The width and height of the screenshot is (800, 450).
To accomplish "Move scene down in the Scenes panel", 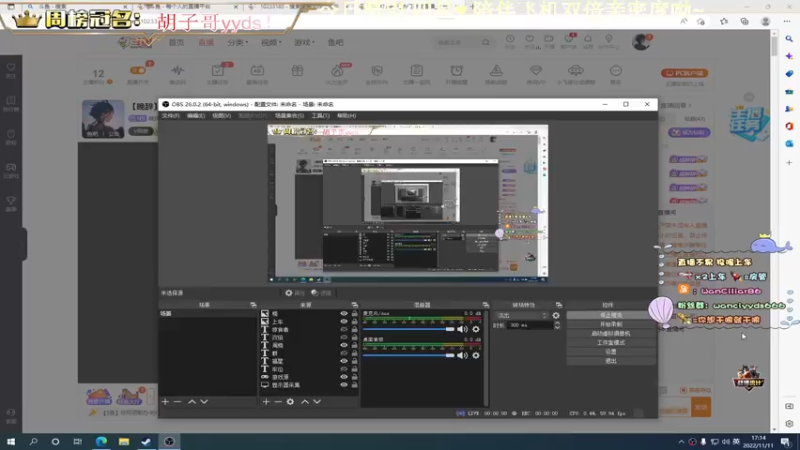I will pyautogui.click(x=204, y=402).
